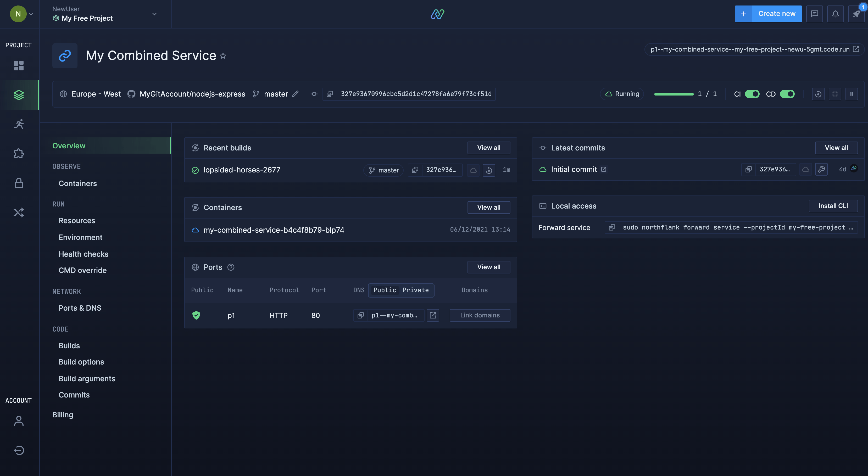Click the Create new button
Screen dimensions: 868x476
tap(777, 14)
